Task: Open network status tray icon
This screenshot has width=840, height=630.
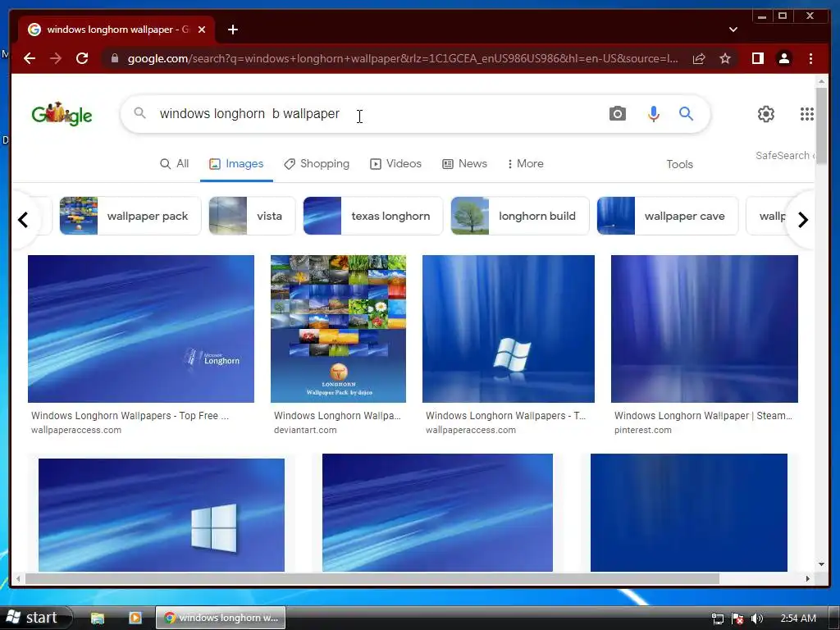Action: coord(717,619)
